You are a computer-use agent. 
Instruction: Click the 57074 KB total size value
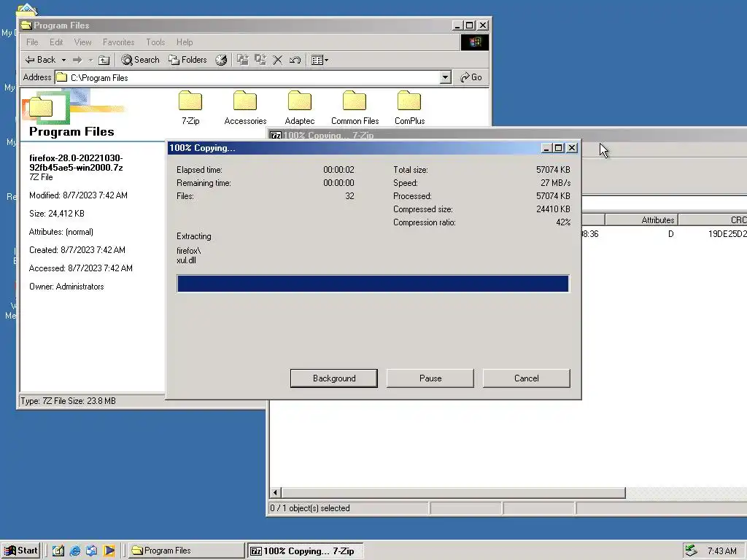coord(553,169)
